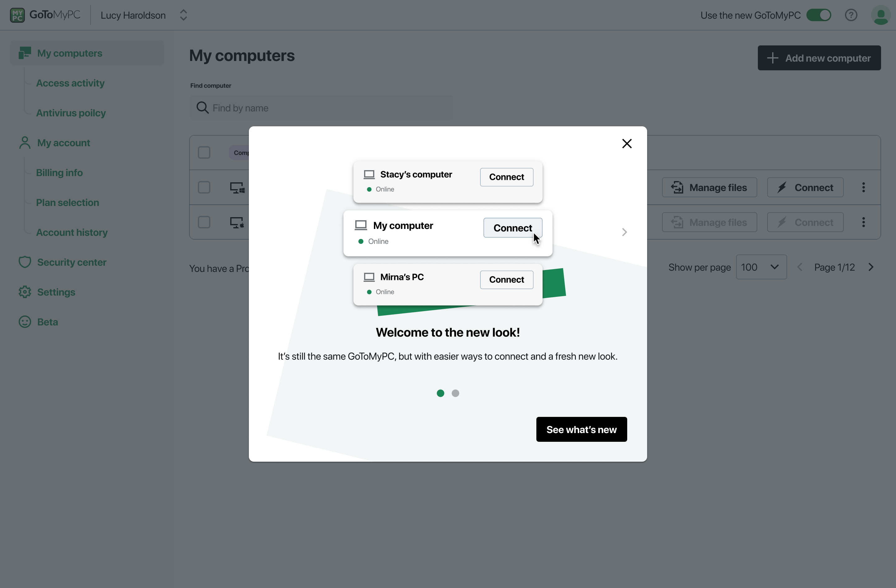Click Add new computer button

(819, 58)
